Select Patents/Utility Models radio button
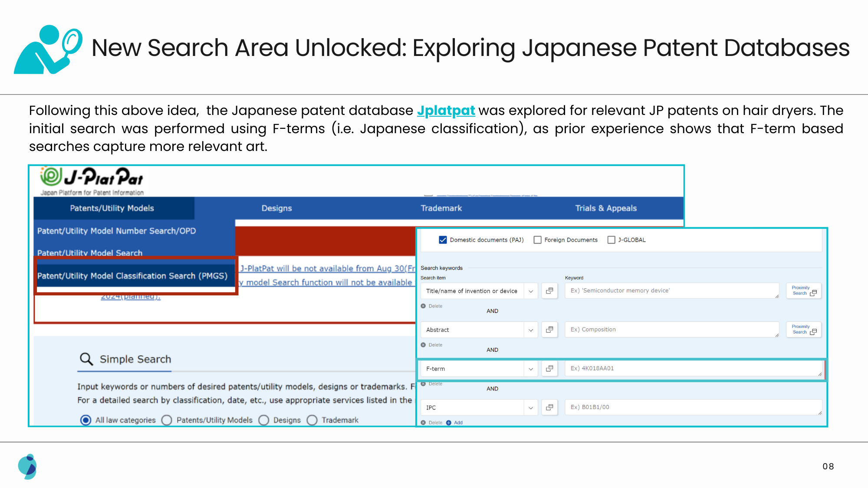This screenshot has width=868, height=488. click(x=167, y=420)
